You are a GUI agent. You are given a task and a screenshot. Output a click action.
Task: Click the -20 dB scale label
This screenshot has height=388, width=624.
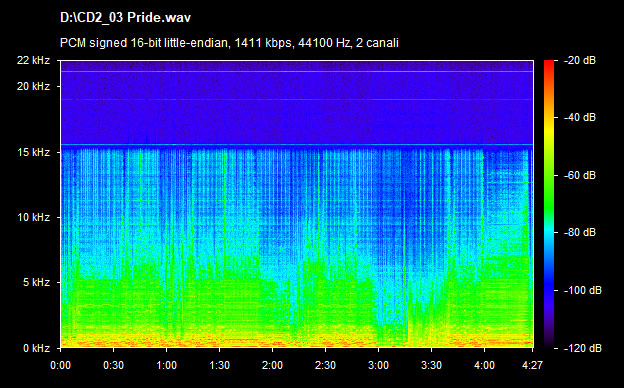pyautogui.click(x=580, y=60)
